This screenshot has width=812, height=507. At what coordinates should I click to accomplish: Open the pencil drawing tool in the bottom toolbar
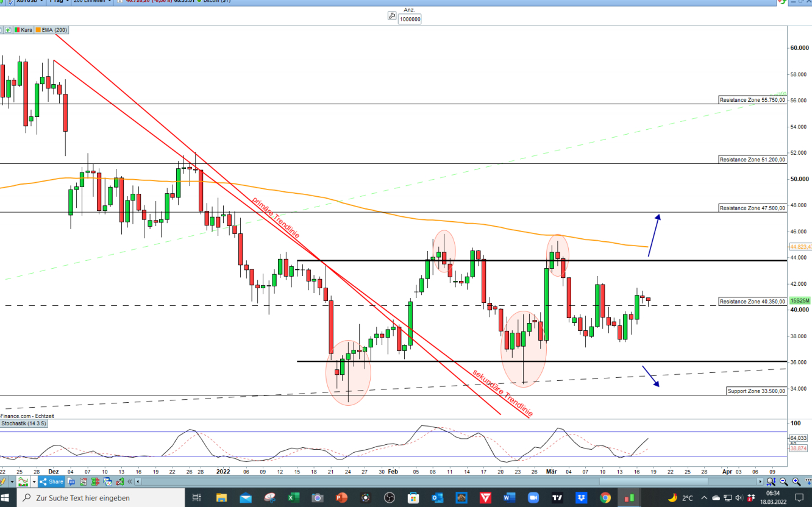(x=4, y=481)
